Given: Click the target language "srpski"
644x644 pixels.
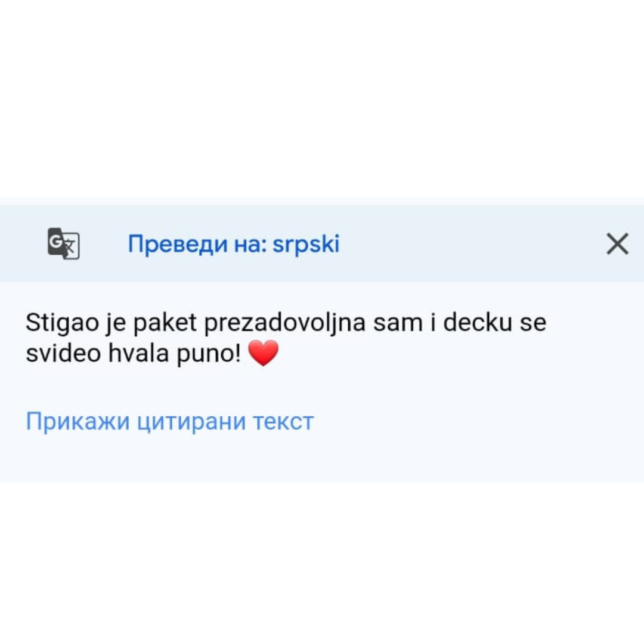Looking at the screenshot, I should tap(306, 244).
